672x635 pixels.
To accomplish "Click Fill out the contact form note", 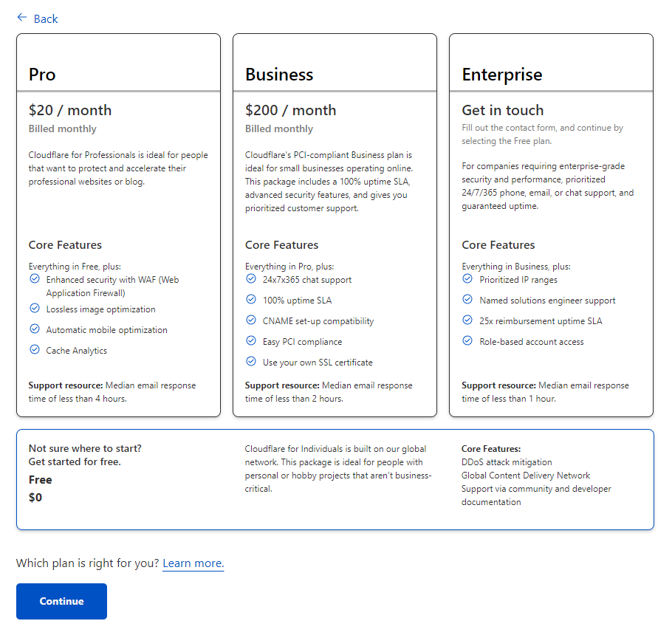I will pos(542,134).
